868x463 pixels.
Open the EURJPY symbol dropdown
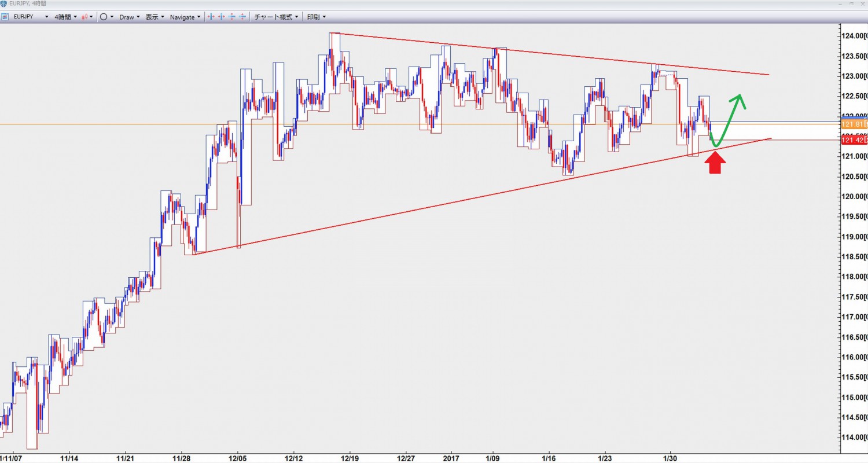(x=31, y=17)
